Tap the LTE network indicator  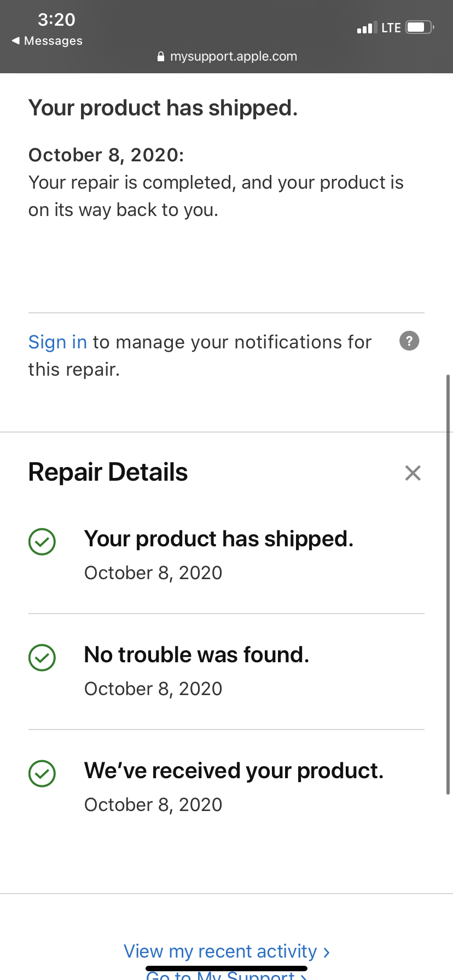391,28
